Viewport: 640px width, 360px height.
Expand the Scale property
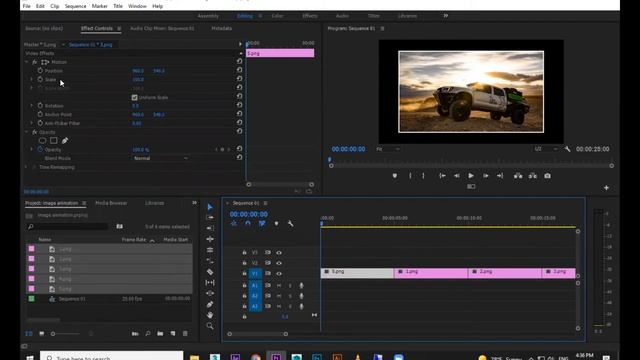(32, 79)
